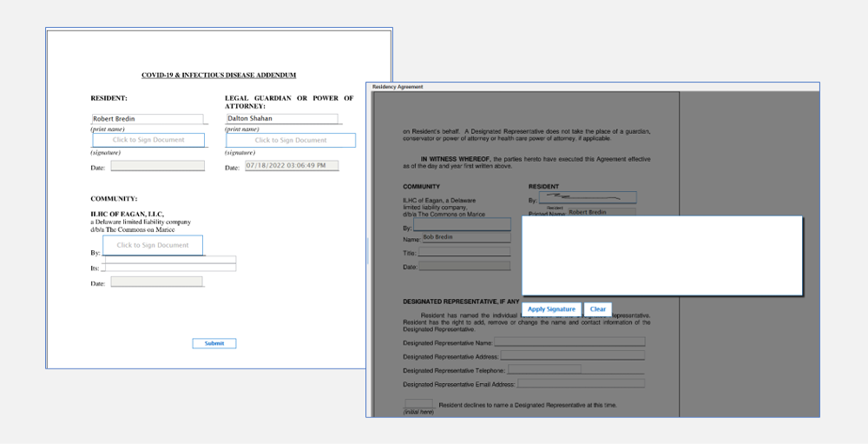The image size is (868, 444).
Task: Click the Submit button on Addendum
Action: point(214,344)
